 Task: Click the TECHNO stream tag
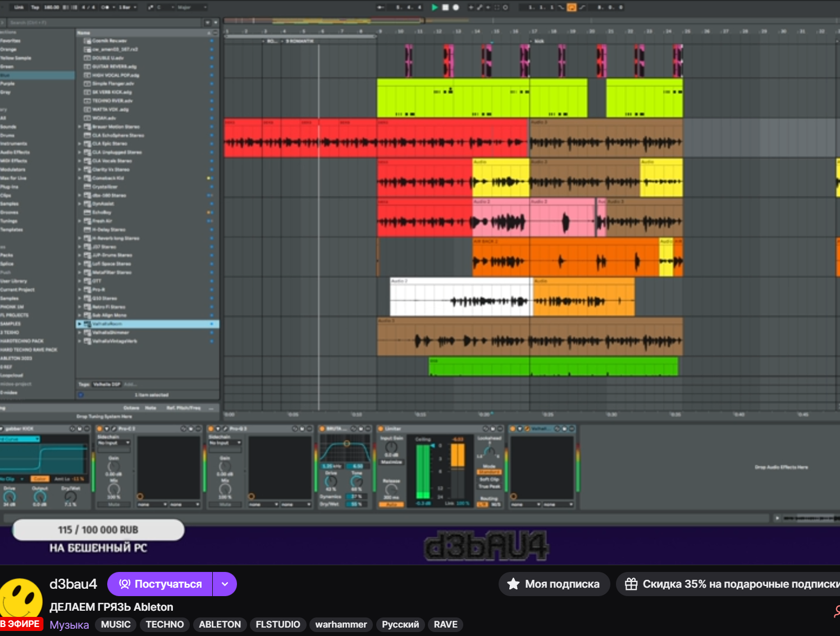click(x=165, y=625)
